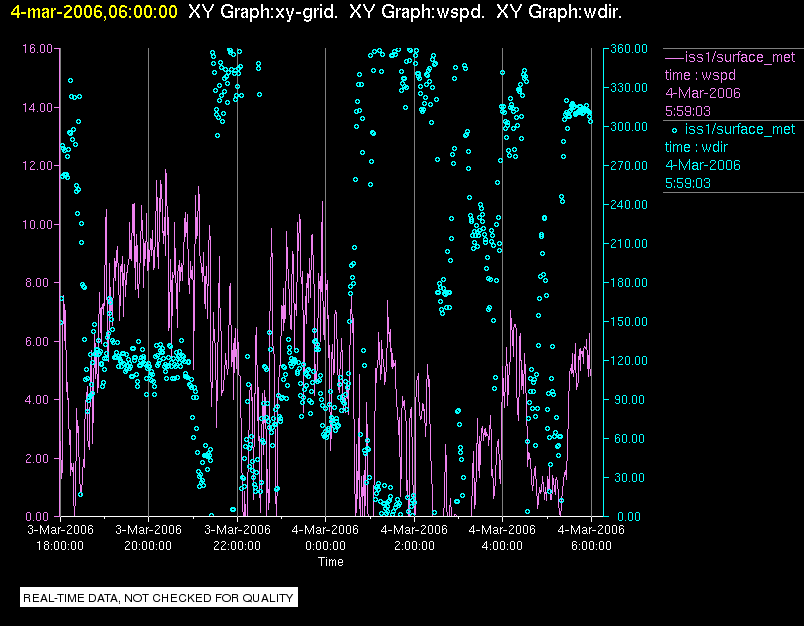The height and width of the screenshot is (626, 804).
Task: Click the 'Time' x-axis title
Action: 331,561
